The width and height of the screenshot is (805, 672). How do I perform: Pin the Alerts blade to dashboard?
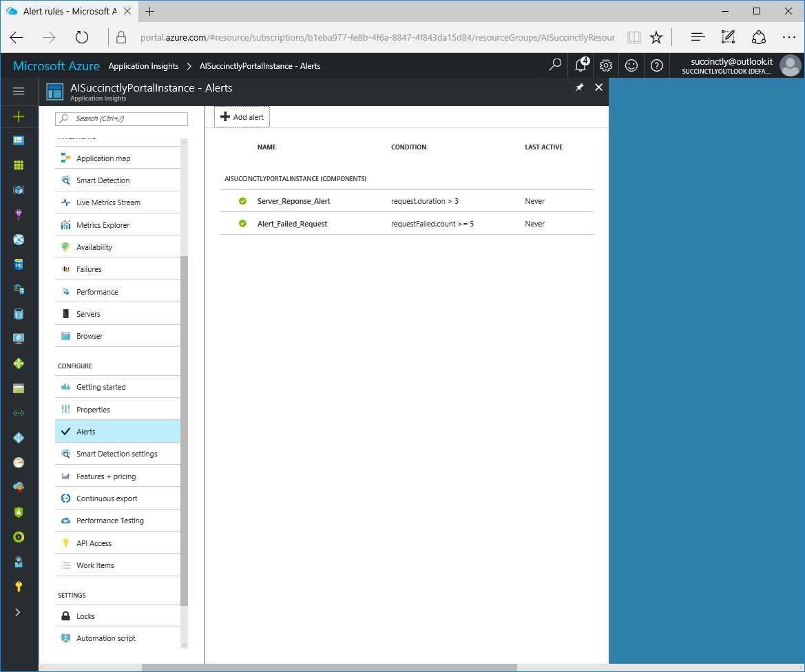[x=580, y=87]
